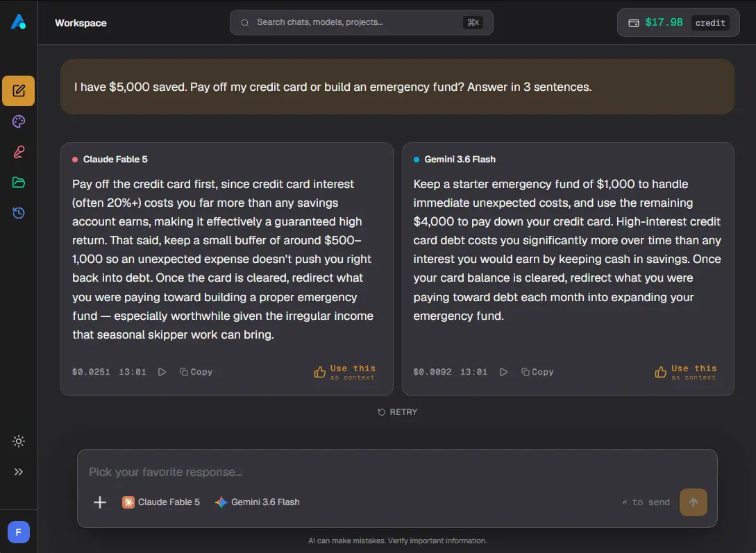The height and width of the screenshot is (553, 756).
Task: Click the RETRY button
Action: tap(397, 412)
